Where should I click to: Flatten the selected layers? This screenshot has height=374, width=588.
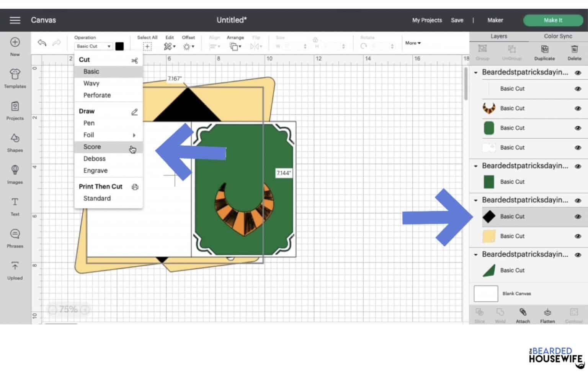point(547,315)
